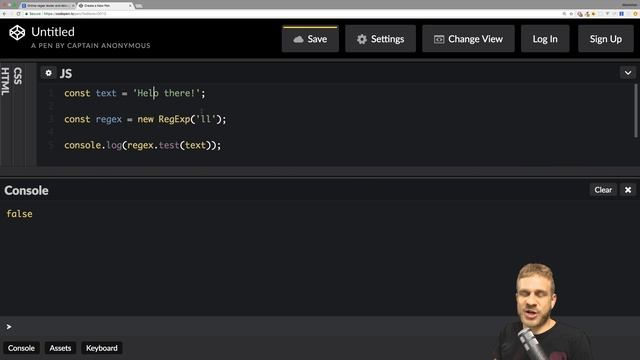Reload the page with refresh icon
This screenshot has width=640, height=360.
pyautogui.click(x=18, y=13)
